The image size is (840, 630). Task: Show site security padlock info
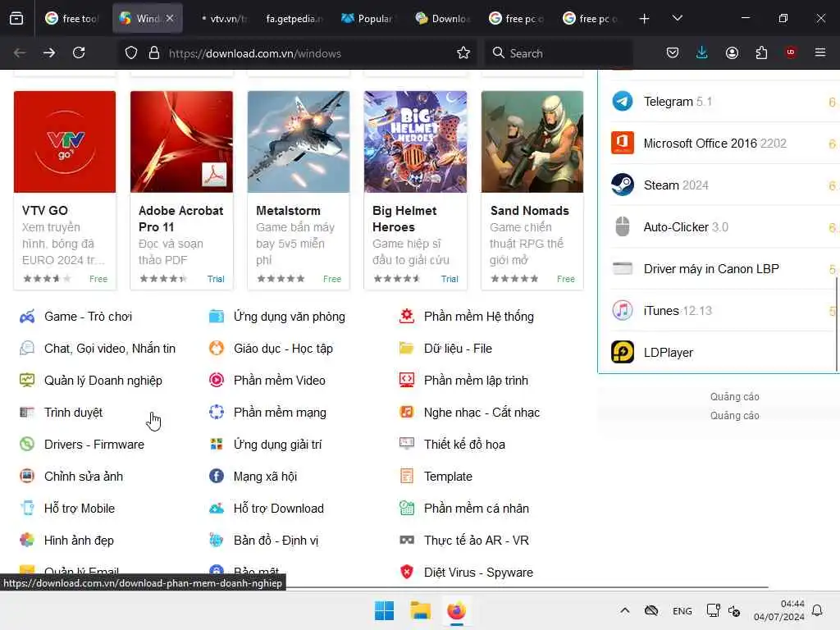(154, 53)
